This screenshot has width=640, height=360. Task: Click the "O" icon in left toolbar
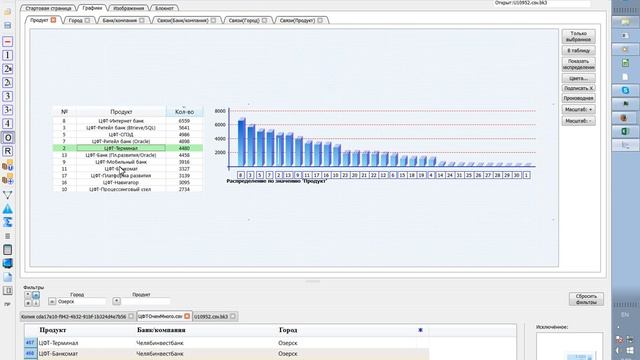point(7,138)
